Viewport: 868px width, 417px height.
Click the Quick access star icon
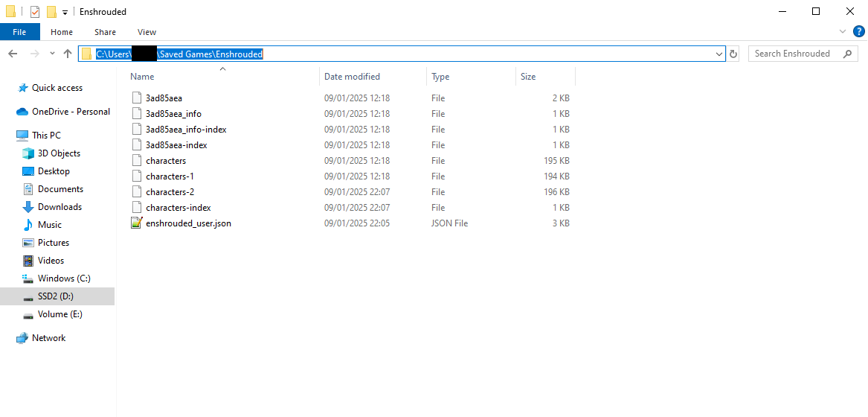[23, 88]
